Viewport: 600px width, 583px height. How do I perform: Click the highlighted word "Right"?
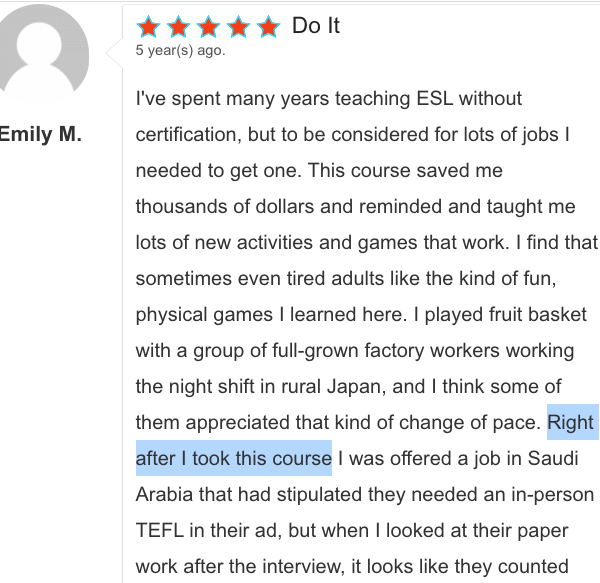coord(571,422)
